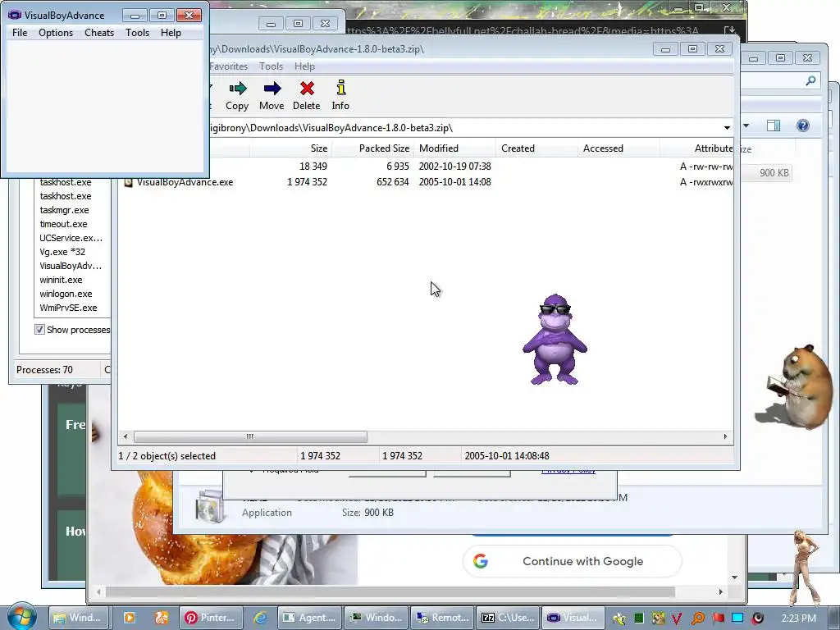Select Vg.exe *32 process
Image resolution: width=840 pixels, height=630 pixels.
click(x=62, y=252)
